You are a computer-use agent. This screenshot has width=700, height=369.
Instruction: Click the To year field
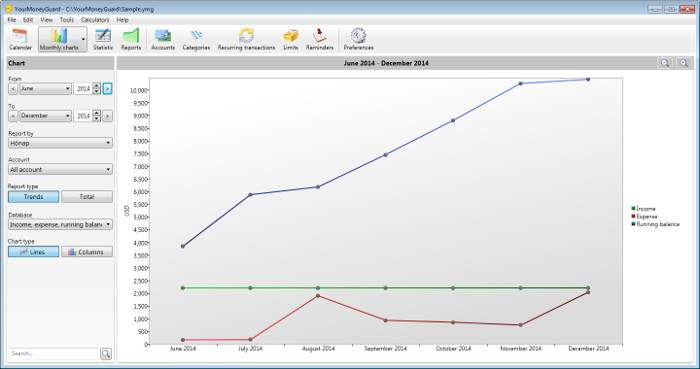tap(83, 116)
